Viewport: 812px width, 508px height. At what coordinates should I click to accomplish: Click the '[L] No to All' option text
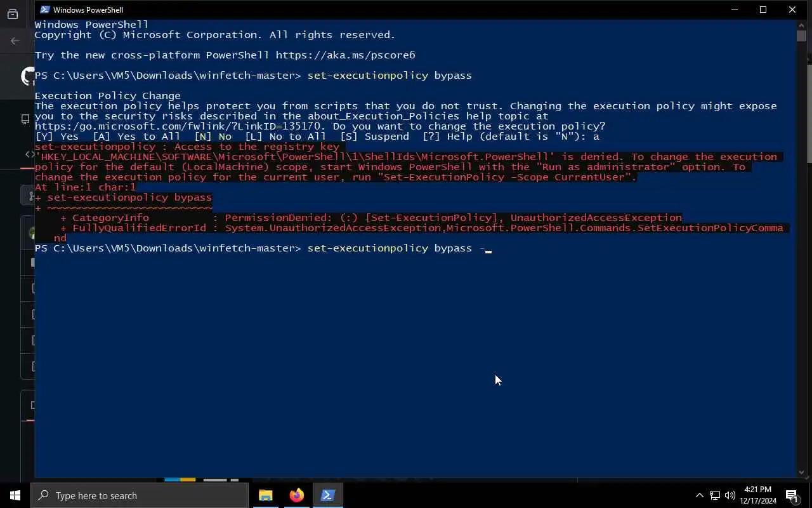(x=285, y=137)
